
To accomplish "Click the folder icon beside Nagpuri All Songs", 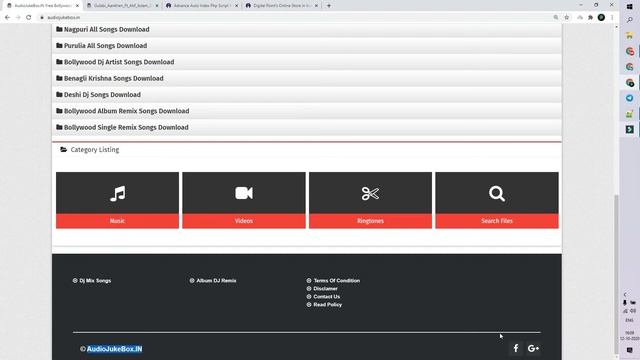I will point(59,29).
